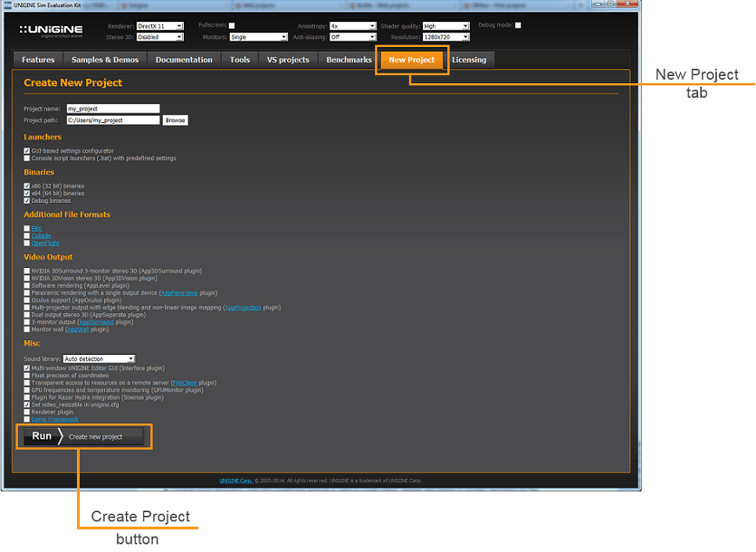Click Run to create new project
This screenshot has height=552, width=756.
click(x=84, y=436)
